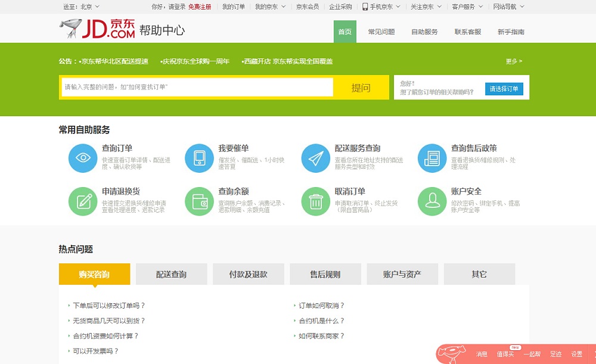Open the 自助服务 nav item
The width and height of the screenshot is (596, 364).
[424, 32]
